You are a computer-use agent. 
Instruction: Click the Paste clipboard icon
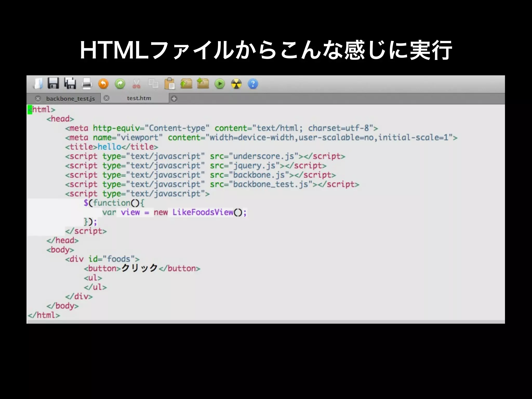170,84
